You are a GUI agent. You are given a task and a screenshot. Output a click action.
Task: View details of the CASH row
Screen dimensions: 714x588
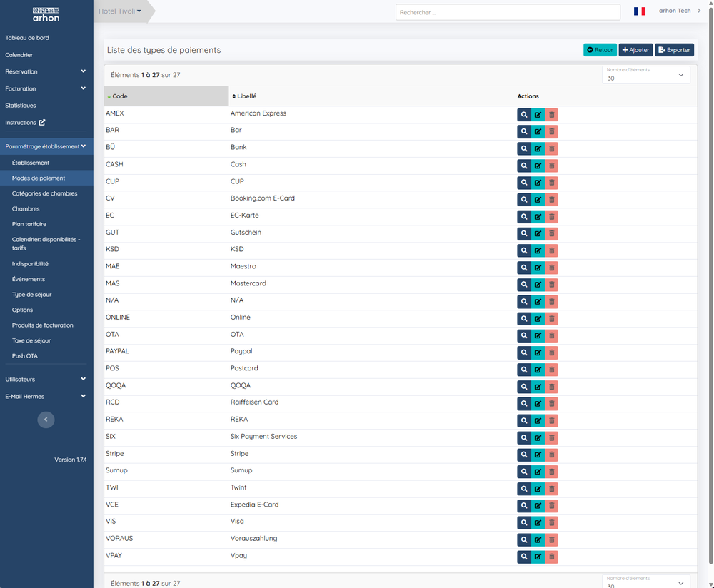click(524, 166)
